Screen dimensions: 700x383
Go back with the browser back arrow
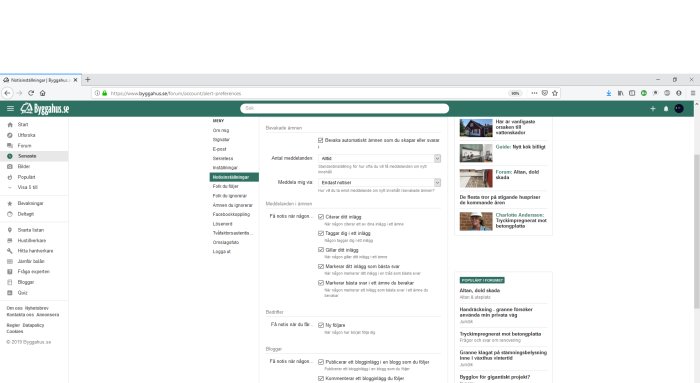tap(8, 93)
